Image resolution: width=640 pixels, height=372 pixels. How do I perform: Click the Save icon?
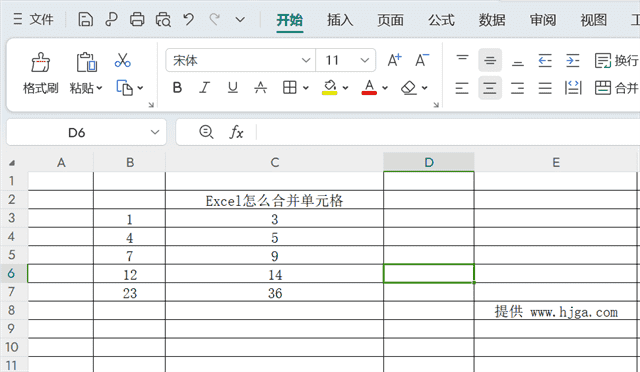point(85,19)
